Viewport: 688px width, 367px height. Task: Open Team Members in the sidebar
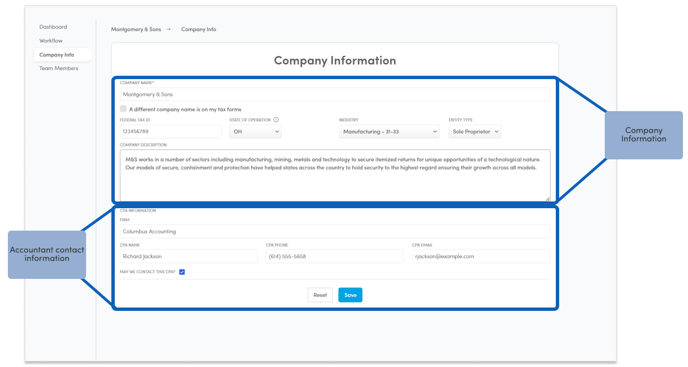59,68
